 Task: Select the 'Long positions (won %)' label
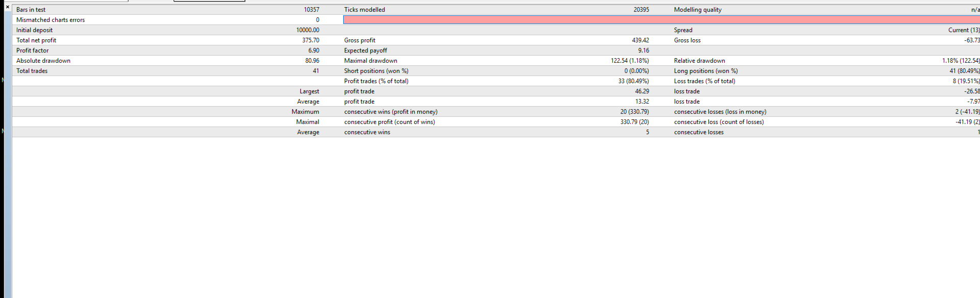click(706, 71)
